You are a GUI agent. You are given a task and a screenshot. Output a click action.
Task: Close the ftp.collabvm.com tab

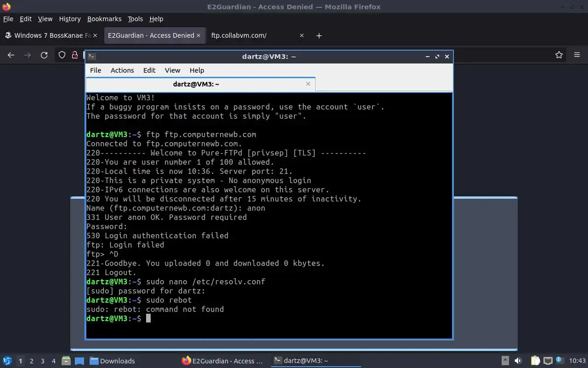click(x=302, y=35)
